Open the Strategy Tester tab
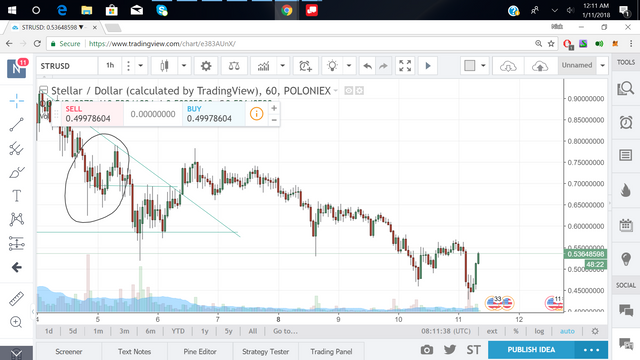The height and width of the screenshot is (360, 640). pyautogui.click(x=265, y=351)
